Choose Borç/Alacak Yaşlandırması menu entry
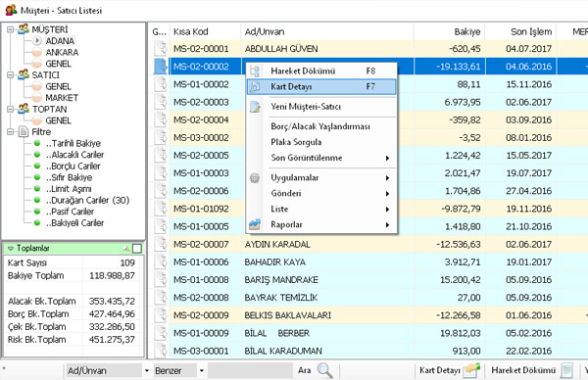Image resolution: width=588 pixels, height=380 pixels. pos(321,126)
